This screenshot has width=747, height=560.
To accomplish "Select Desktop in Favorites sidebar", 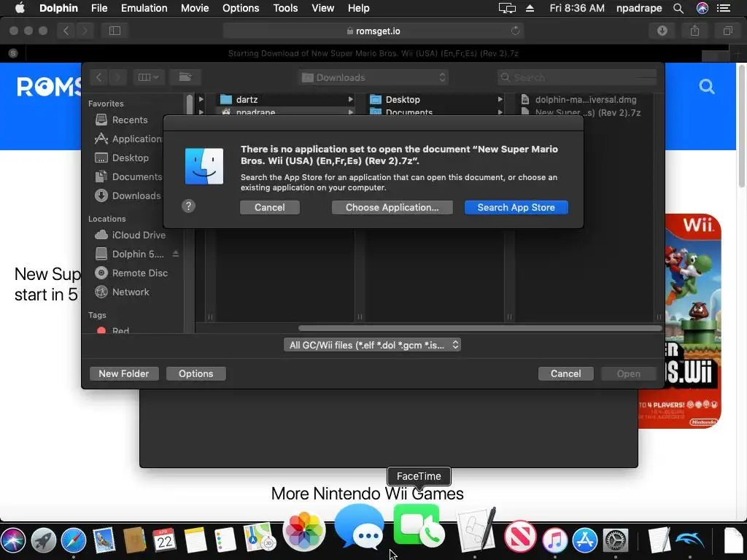I will click(x=130, y=157).
